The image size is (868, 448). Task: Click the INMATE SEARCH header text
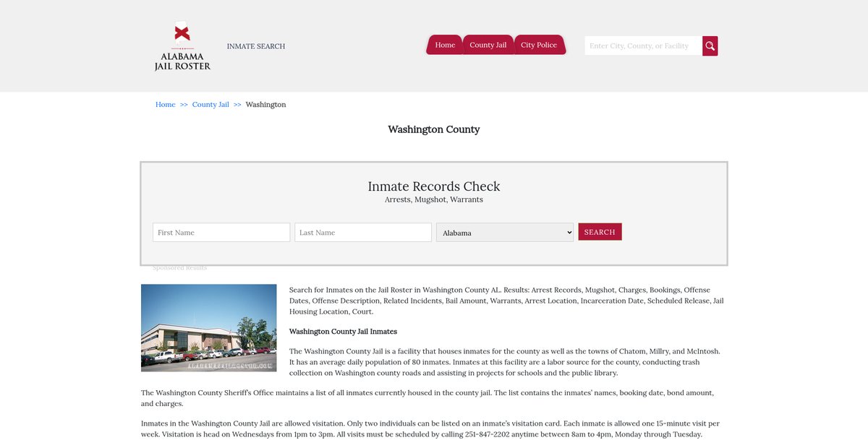coord(256,46)
